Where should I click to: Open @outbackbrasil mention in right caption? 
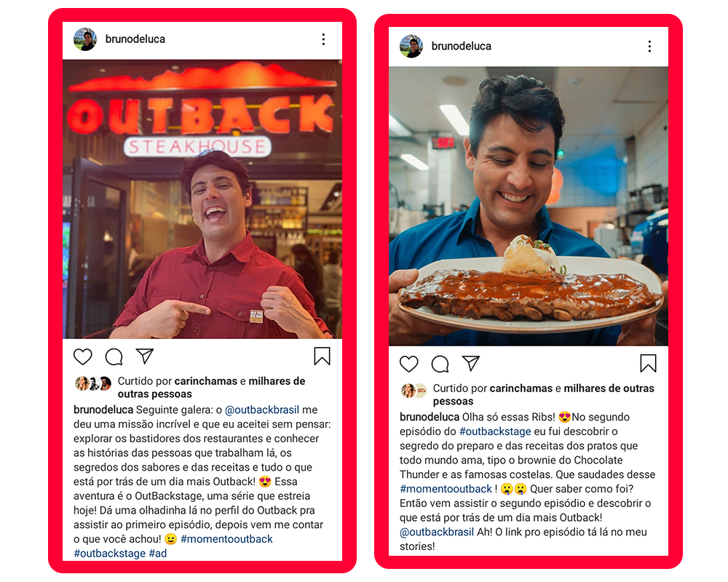(437, 532)
